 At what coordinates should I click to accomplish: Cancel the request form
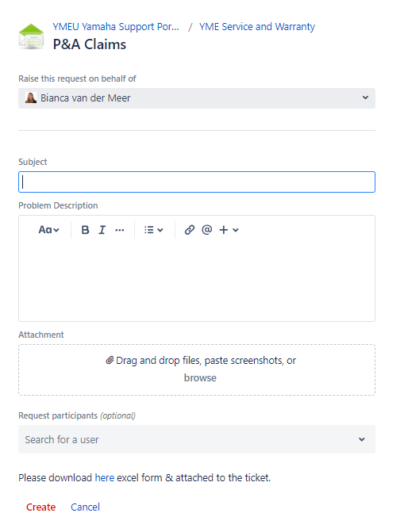(85, 507)
